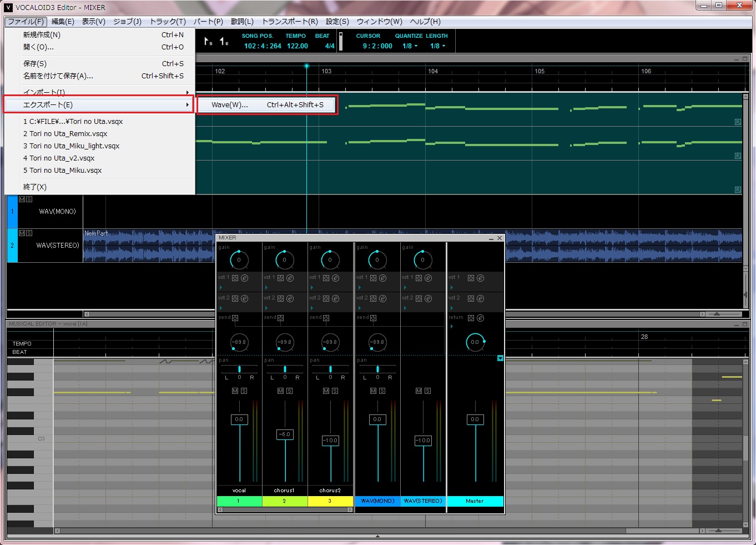Close the MIXER panel
The image size is (756, 545).
500,238
